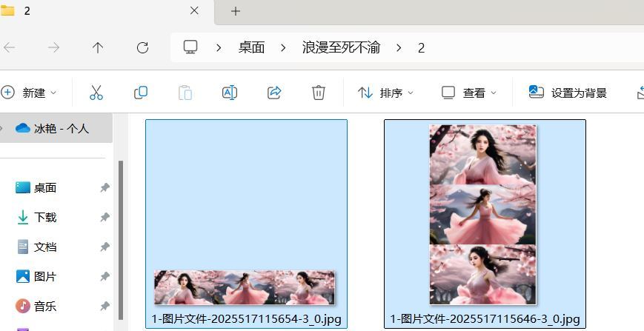Close the tab named 2
Viewport: 644px width, 331px height.
click(195, 10)
